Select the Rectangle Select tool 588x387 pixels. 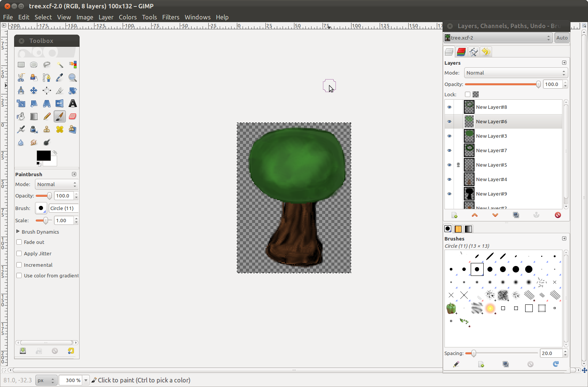point(21,65)
